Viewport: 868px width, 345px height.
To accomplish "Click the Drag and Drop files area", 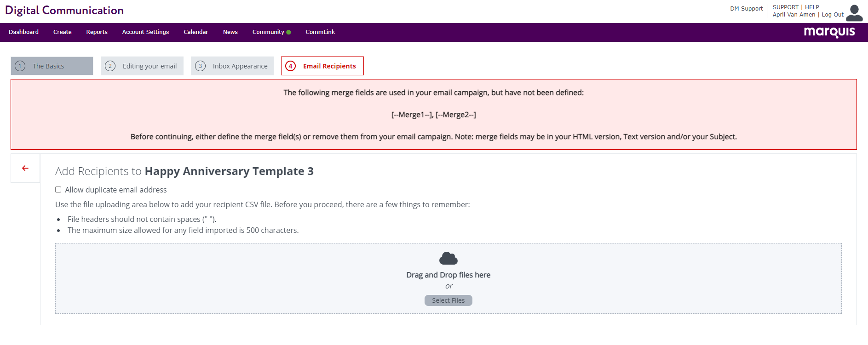I will click(x=448, y=278).
